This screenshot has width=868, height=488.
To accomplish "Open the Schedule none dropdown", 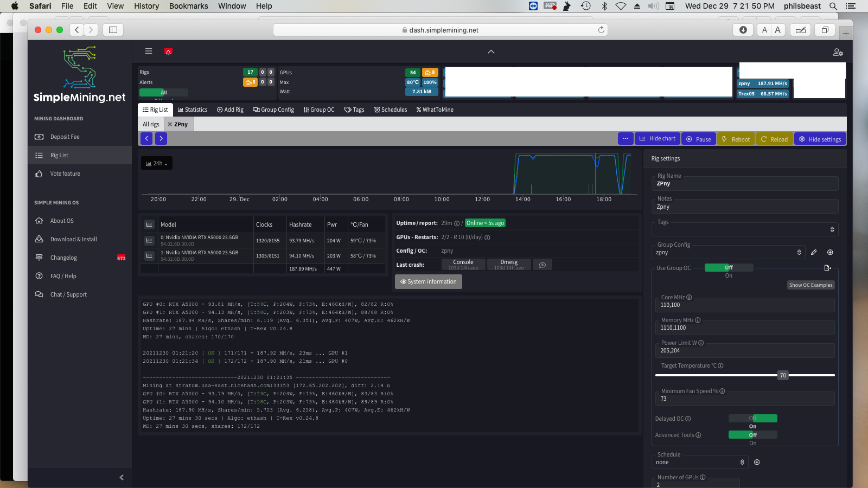I will pos(700,462).
